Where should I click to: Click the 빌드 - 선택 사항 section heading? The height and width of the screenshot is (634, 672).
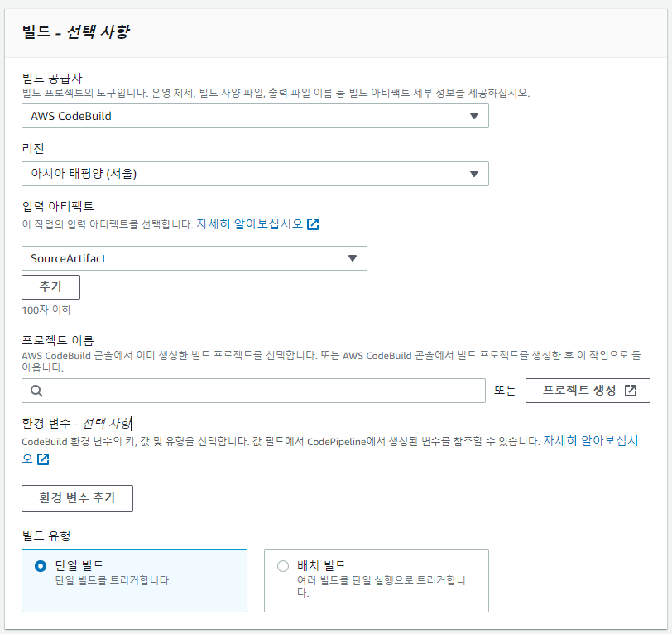[x=76, y=31]
